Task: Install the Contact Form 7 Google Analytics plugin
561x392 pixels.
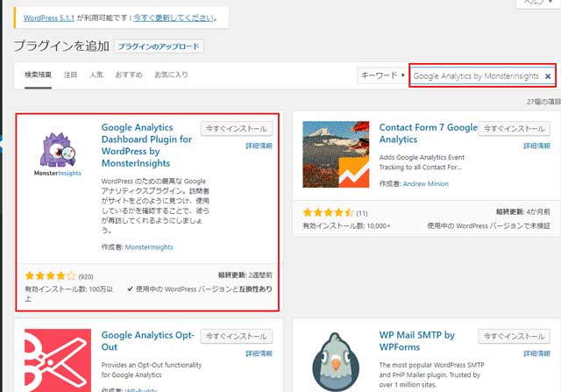Action: 515,129
